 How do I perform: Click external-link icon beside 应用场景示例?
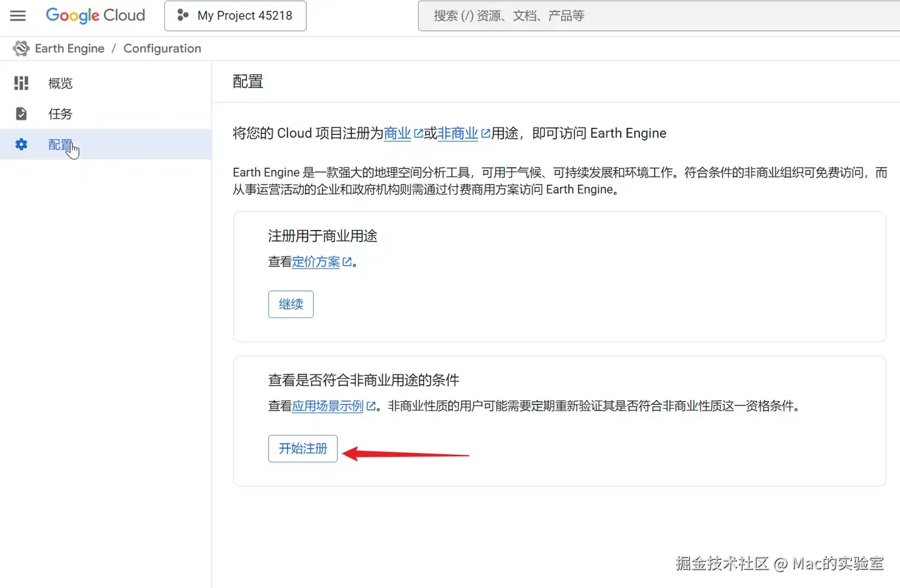[x=371, y=406]
